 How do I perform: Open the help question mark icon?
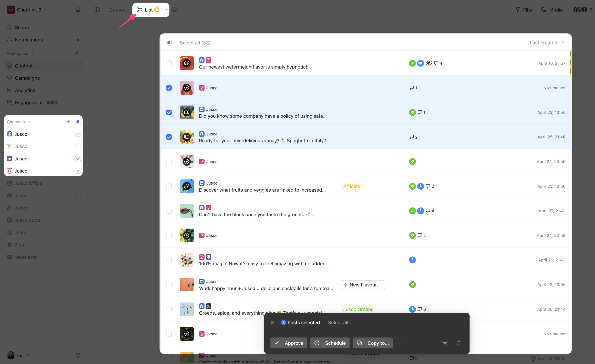(78, 355)
